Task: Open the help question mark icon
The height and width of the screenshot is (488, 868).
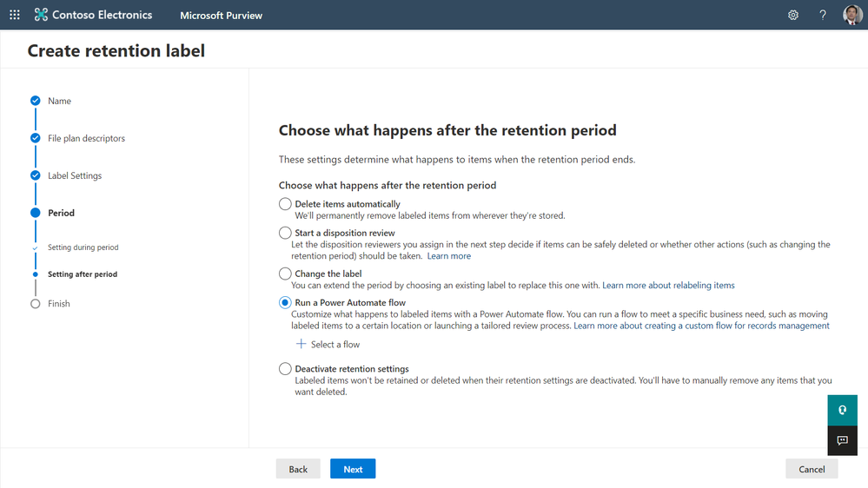Action: tap(823, 15)
